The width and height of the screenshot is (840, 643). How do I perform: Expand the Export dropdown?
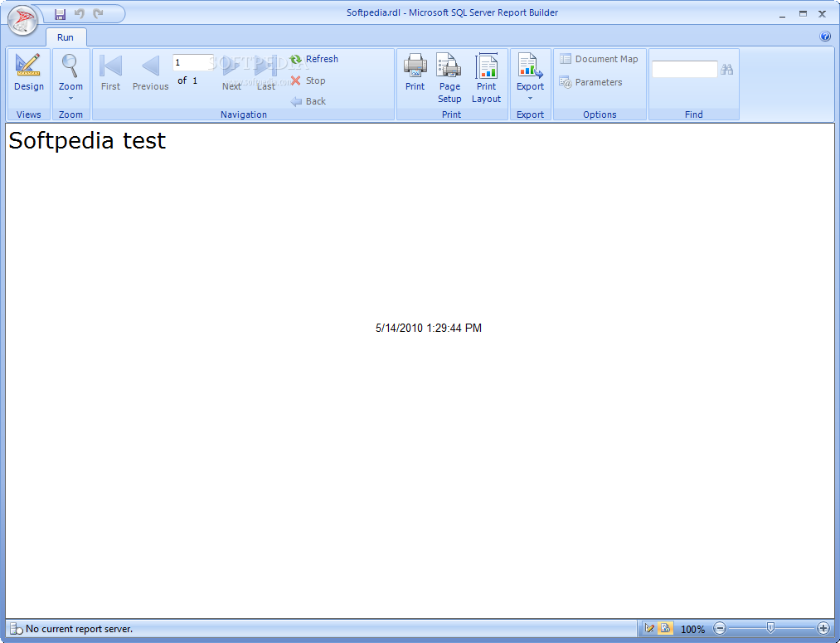(531, 77)
